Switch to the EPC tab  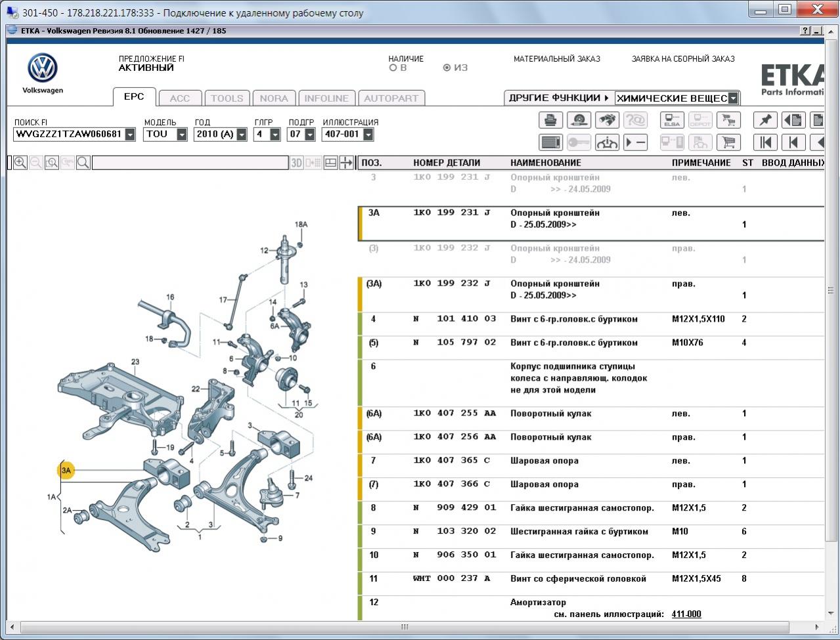click(134, 96)
